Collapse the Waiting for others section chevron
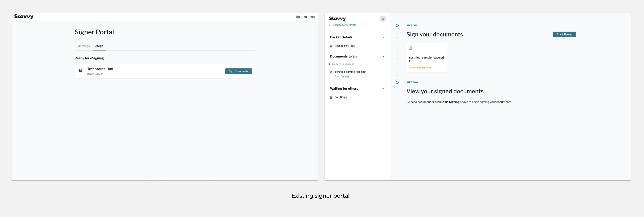This screenshot has width=644, height=217. pyautogui.click(x=383, y=89)
